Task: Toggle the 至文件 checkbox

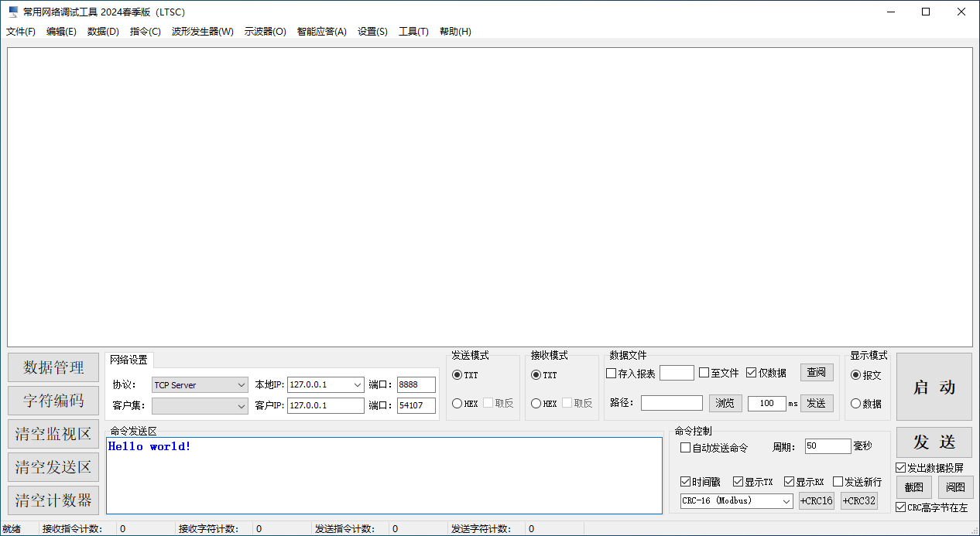Action: coord(704,373)
